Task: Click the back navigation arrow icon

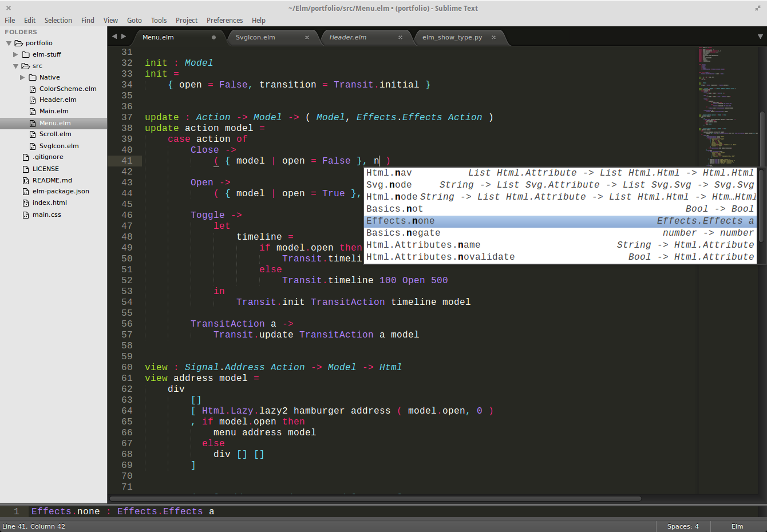Action: pyautogui.click(x=114, y=35)
